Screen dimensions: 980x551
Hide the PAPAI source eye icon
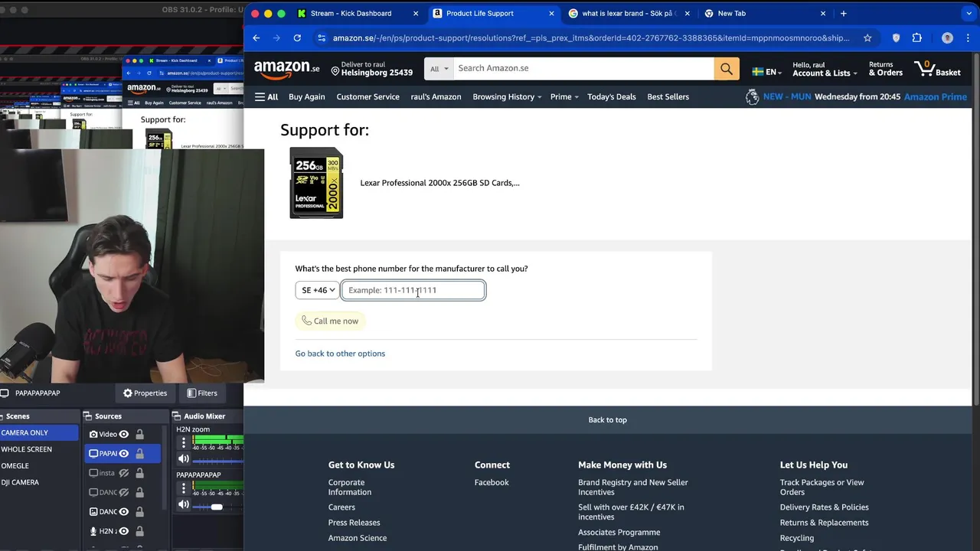(x=124, y=454)
